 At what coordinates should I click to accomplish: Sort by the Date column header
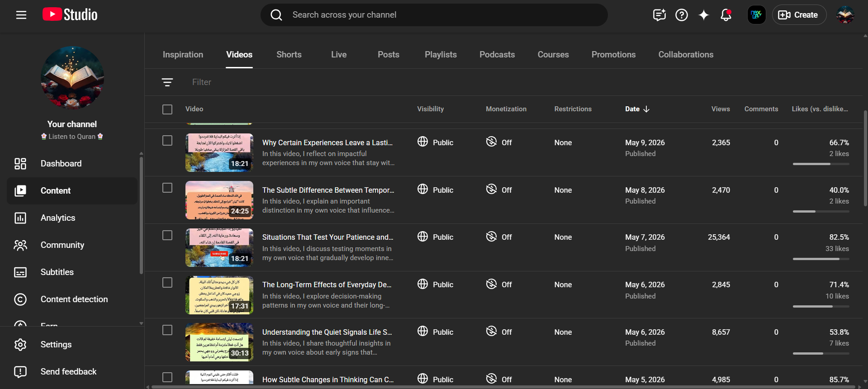tap(637, 109)
